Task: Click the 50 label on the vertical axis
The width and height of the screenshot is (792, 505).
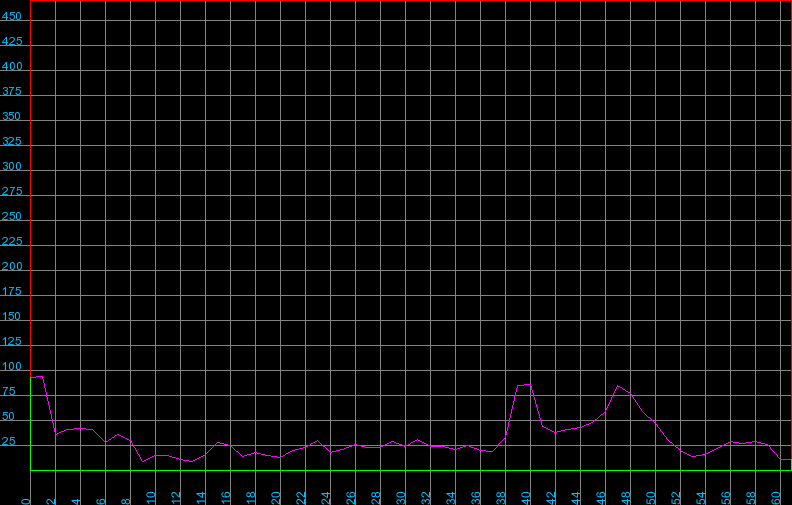Action: (x=9, y=416)
